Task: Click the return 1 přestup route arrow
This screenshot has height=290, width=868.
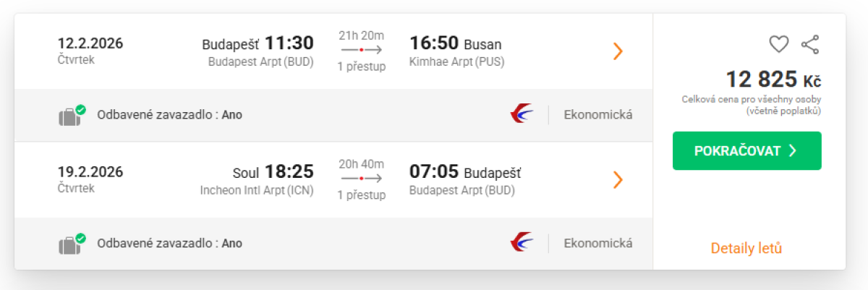Action: pos(361,178)
